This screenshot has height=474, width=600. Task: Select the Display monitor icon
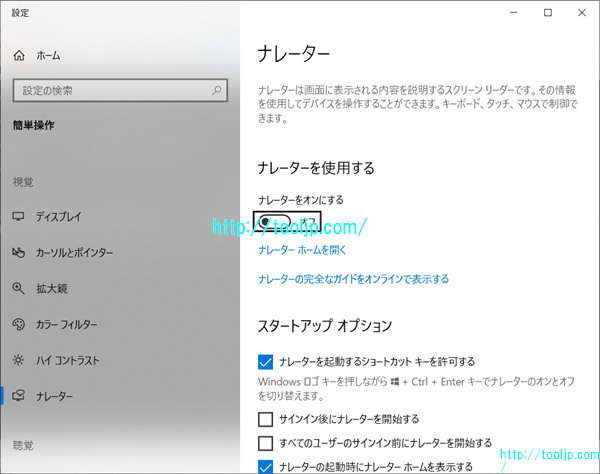click(18, 217)
